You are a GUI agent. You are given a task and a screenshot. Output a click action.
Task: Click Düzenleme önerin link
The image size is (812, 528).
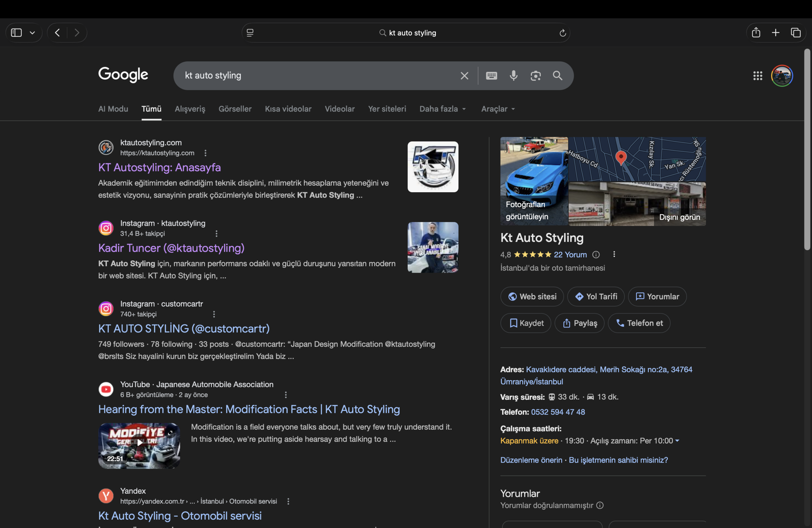tap(531, 460)
